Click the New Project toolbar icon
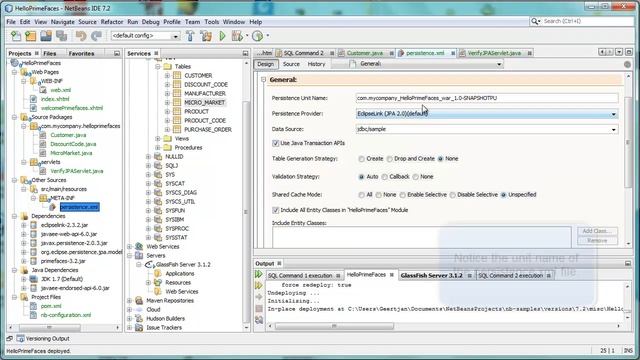This screenshot has width=640, height=360. [x=31, y=36]
